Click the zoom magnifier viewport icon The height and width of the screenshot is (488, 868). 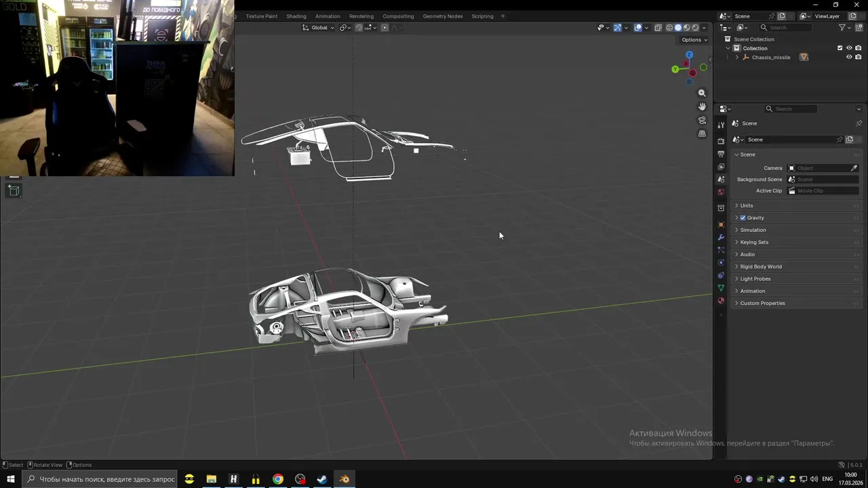702,93
